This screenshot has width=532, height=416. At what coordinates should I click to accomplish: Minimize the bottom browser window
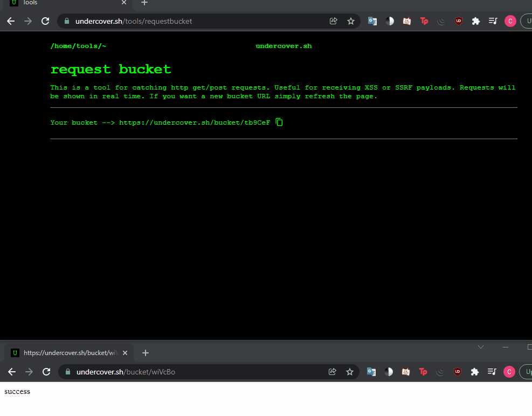[506, 347]
